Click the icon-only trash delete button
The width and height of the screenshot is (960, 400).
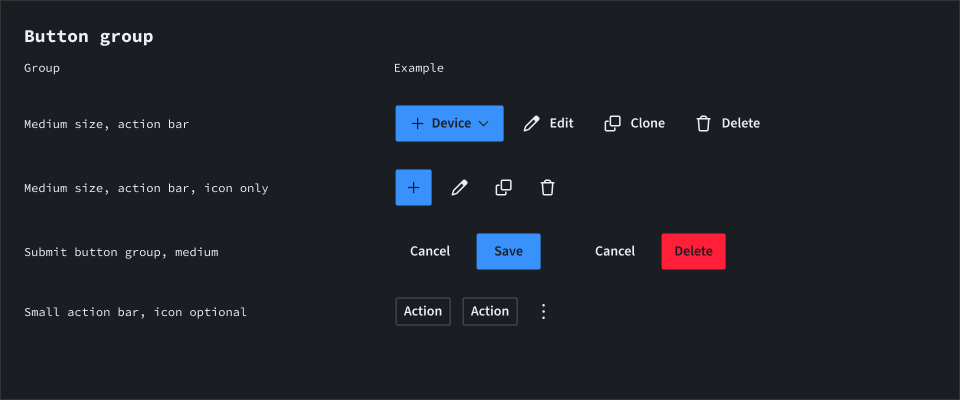[547, 188]
